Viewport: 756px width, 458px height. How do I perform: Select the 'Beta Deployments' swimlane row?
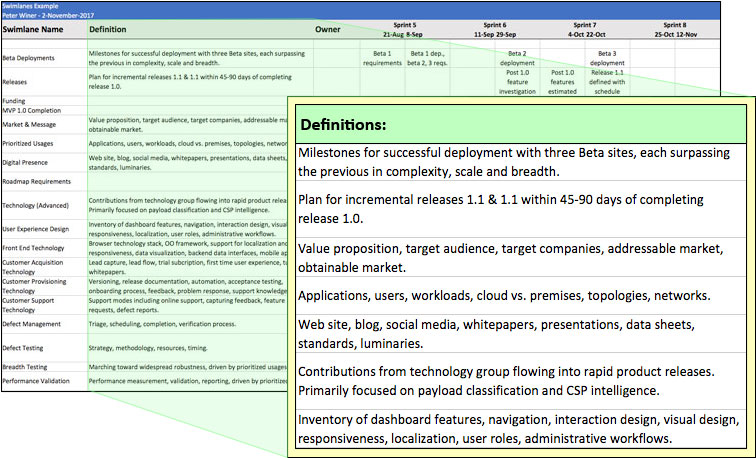pyautogui.click(x=361, y=58)
